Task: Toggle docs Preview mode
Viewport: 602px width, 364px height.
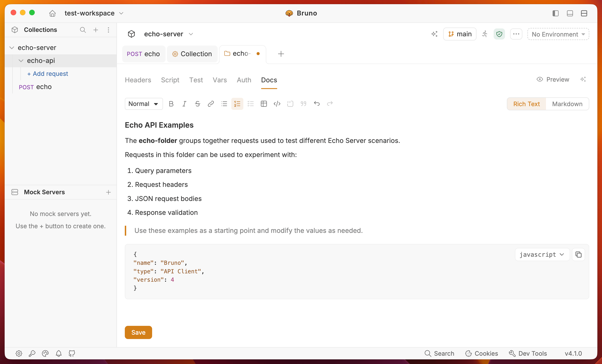Action: 553,80
